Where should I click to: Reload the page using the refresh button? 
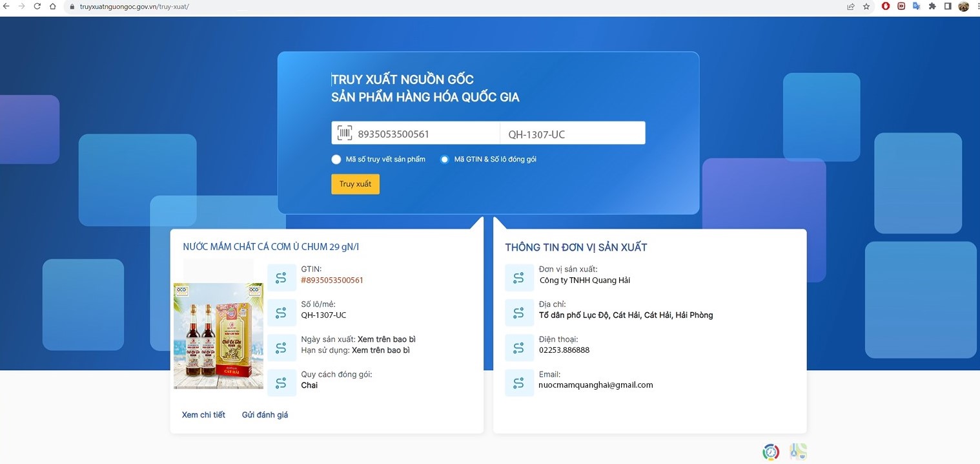tap(37, 6)
